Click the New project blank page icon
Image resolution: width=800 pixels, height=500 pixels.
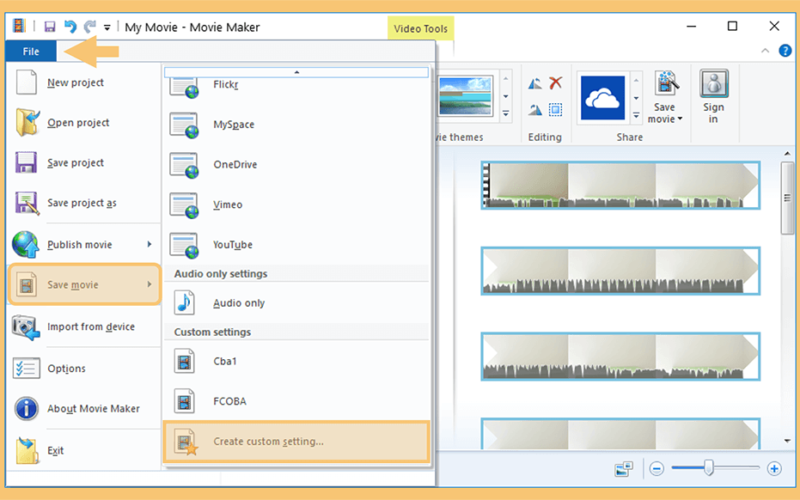[x=27, y=82]
